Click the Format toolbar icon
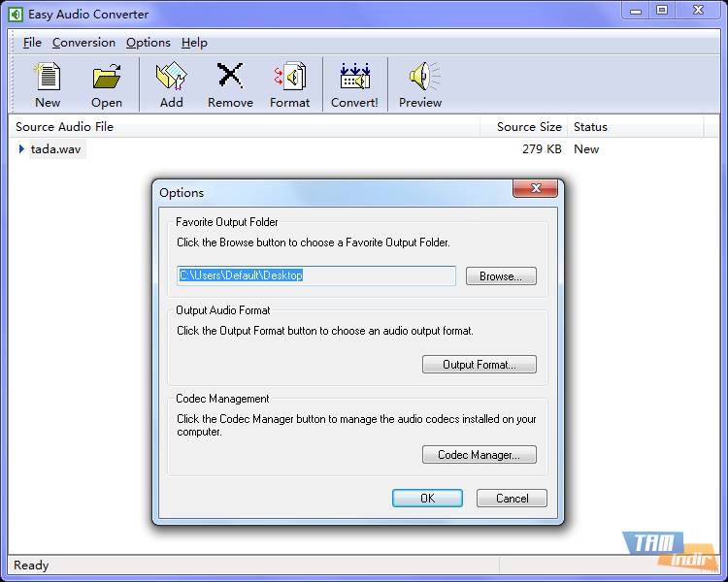 [x=289, y=78]
